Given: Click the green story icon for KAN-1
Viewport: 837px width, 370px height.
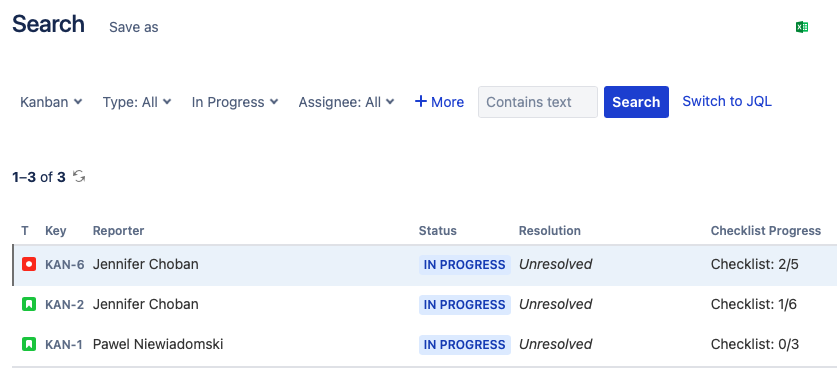Looking at the screenshot, I should tap(29, 344).
